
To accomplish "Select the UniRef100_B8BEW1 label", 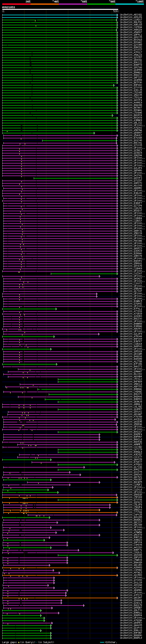I will [131, 389].
